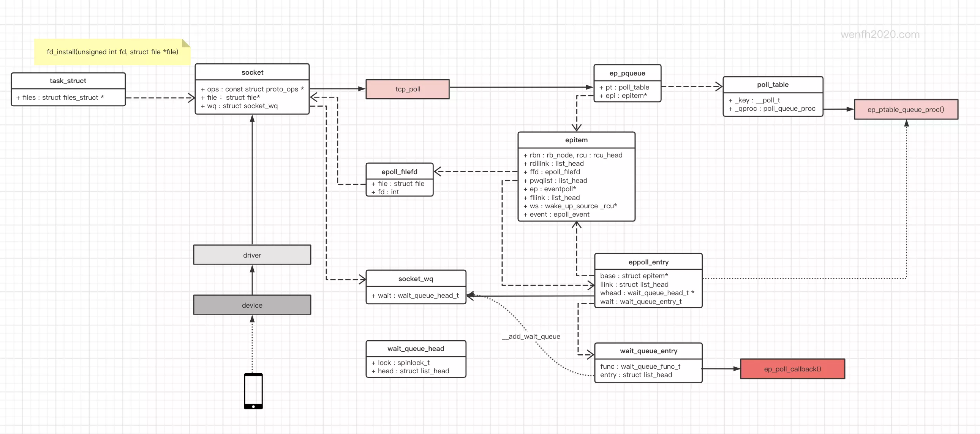Select the yellow fd_install note

click(x=112, y=52)
